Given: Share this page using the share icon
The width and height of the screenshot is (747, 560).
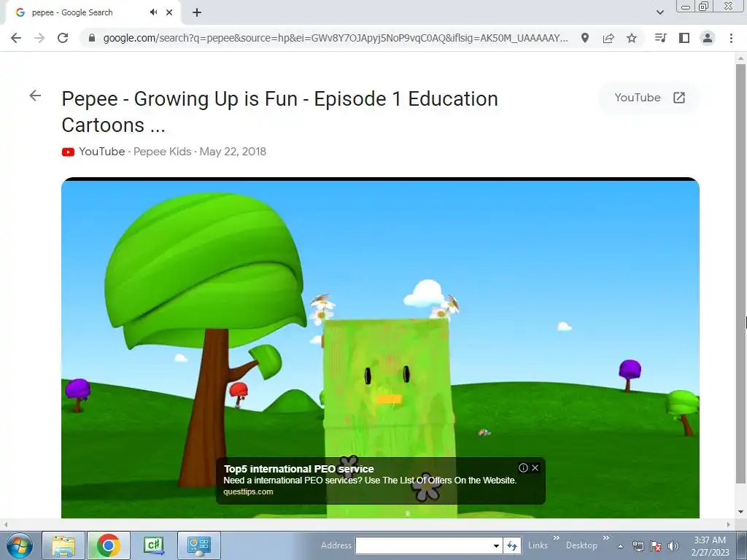Looking at the screenshot, I should pyautogui.click(x=608, y=38).
